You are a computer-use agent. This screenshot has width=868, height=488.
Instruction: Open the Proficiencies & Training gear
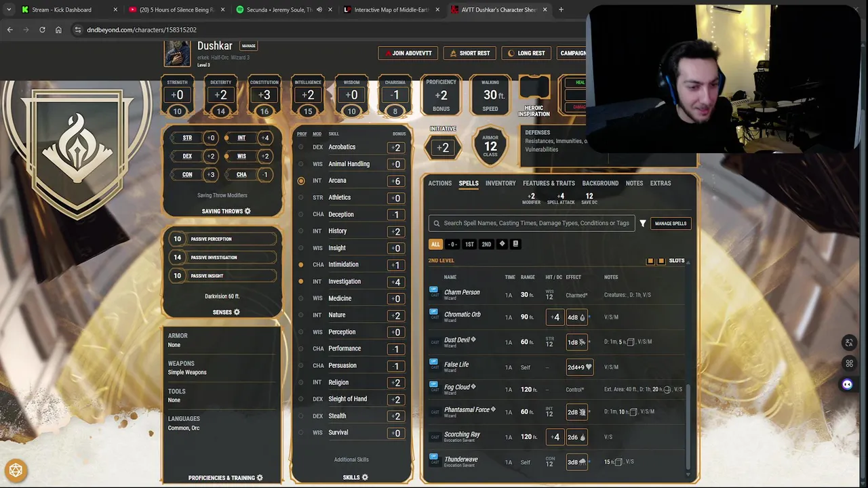tap(260, 478)
